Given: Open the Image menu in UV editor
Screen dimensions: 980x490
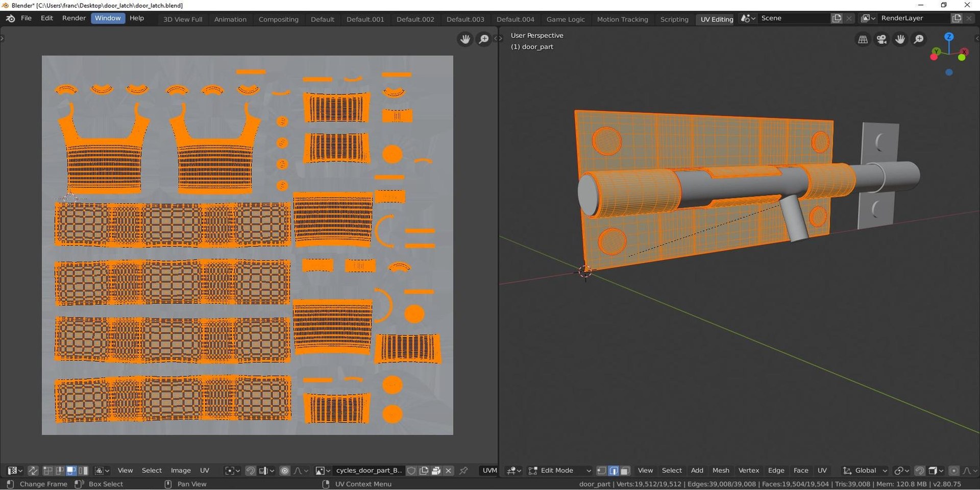Looking at the screenshot, I should coord(181,471).
